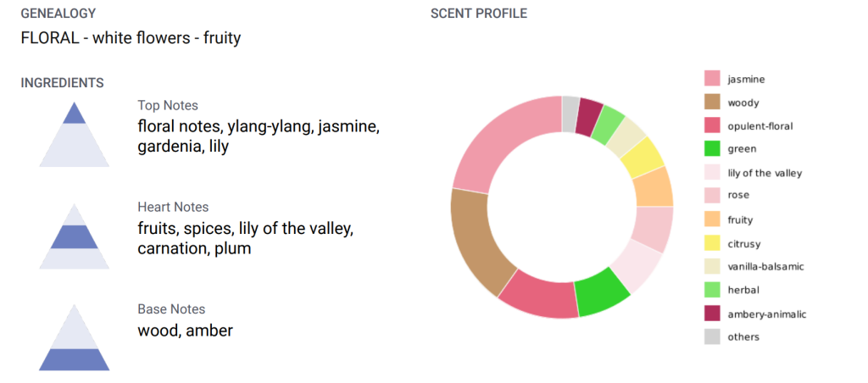868x383 pixels.
Task: Click the herbal legend swatch
Action: click(712, 290)
